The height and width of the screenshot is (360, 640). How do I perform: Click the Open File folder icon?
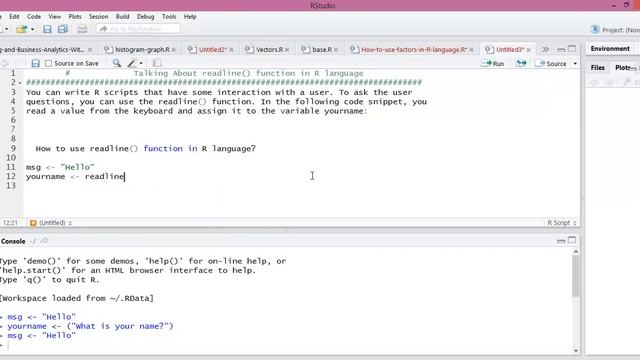(22, 29)
